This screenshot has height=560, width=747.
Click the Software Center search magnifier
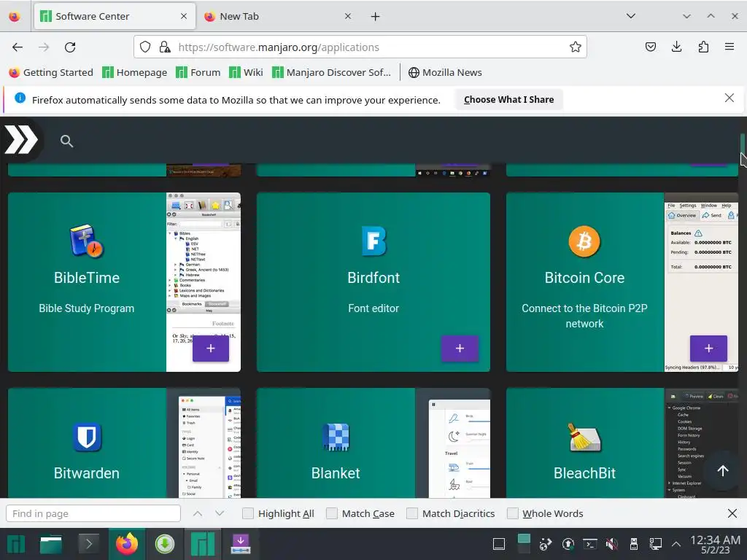[x=66, y=141]
